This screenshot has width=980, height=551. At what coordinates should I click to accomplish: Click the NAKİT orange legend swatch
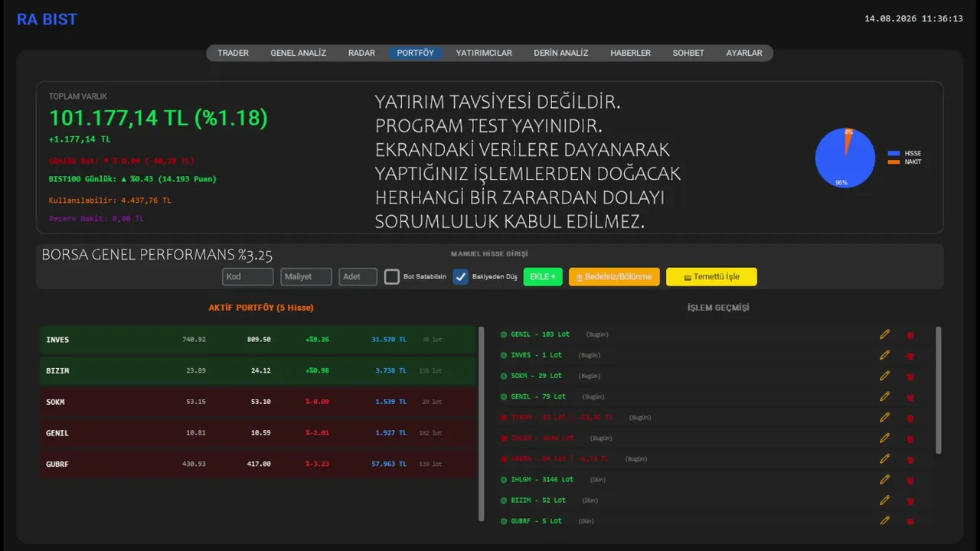pyautogui.click(x=893, y=161)
